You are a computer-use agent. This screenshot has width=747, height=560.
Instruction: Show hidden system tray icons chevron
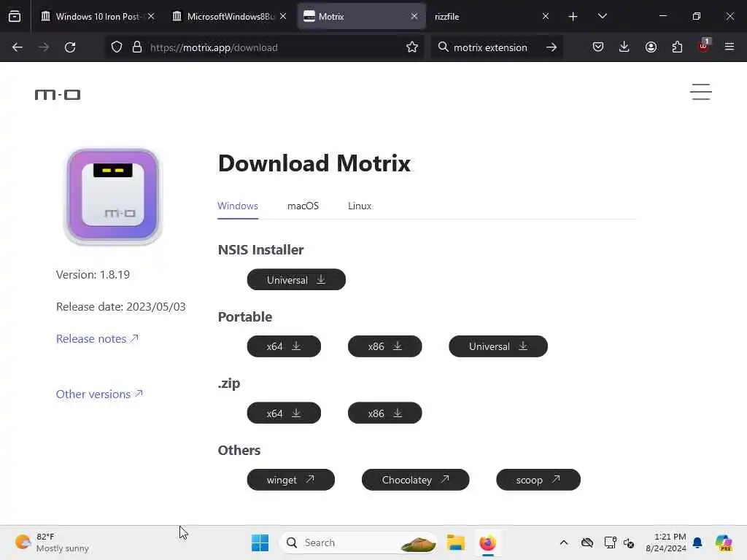click(x=564, y=542)
